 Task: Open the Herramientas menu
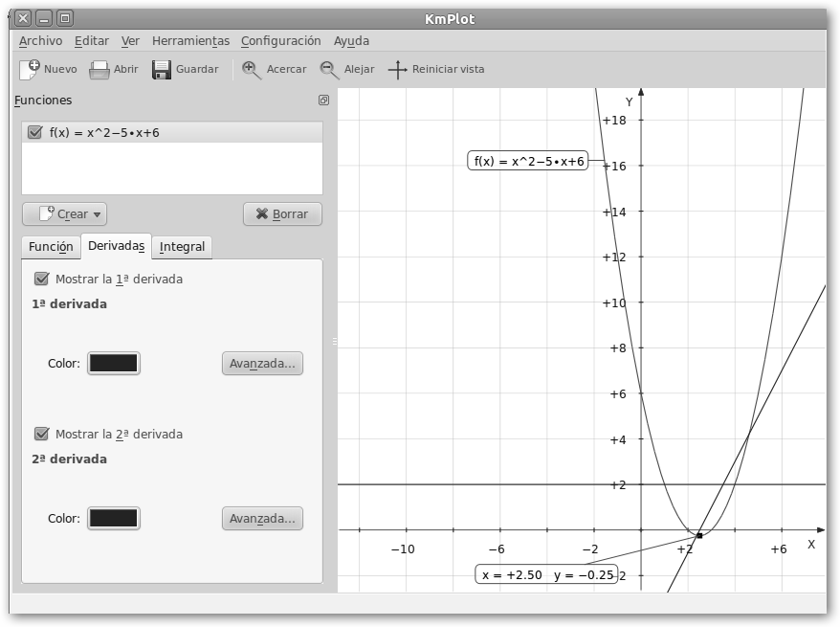(190, 41)
